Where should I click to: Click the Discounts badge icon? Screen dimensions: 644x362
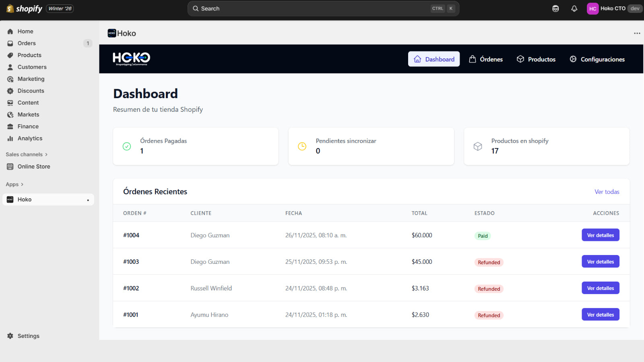tap(10, 91)
